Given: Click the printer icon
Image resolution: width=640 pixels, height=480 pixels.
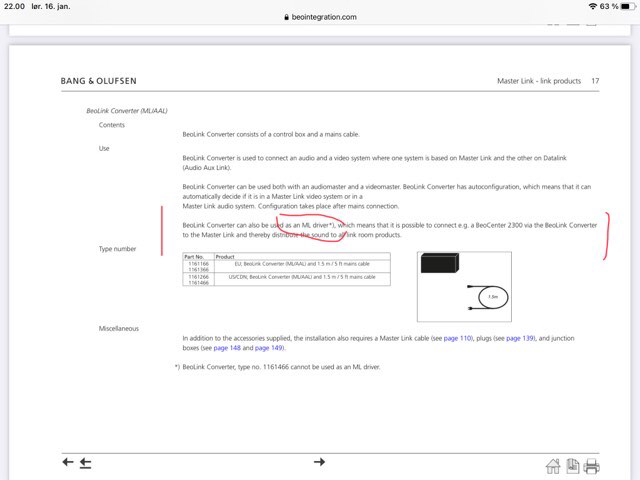Looking at the screenshot, I should (592, 466).
